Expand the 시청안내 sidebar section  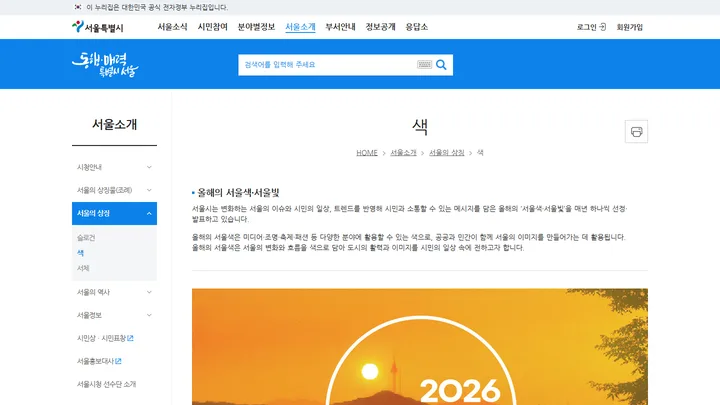coord(114,167)
